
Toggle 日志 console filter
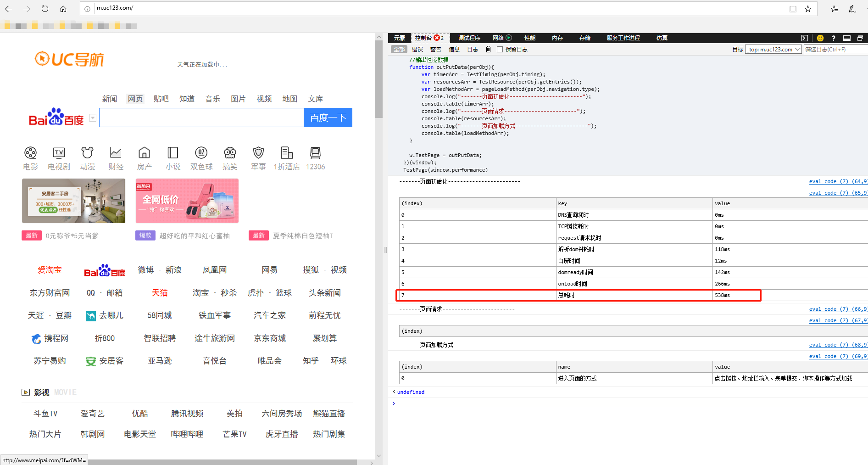click(473, 49)
